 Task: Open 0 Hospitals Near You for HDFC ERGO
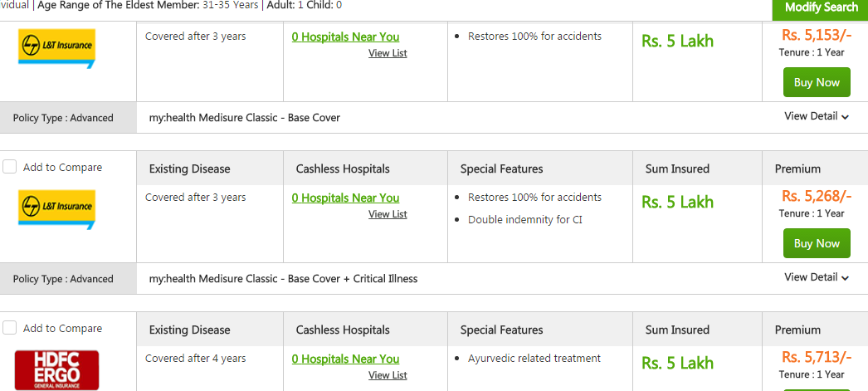click(x=345, y=359)
